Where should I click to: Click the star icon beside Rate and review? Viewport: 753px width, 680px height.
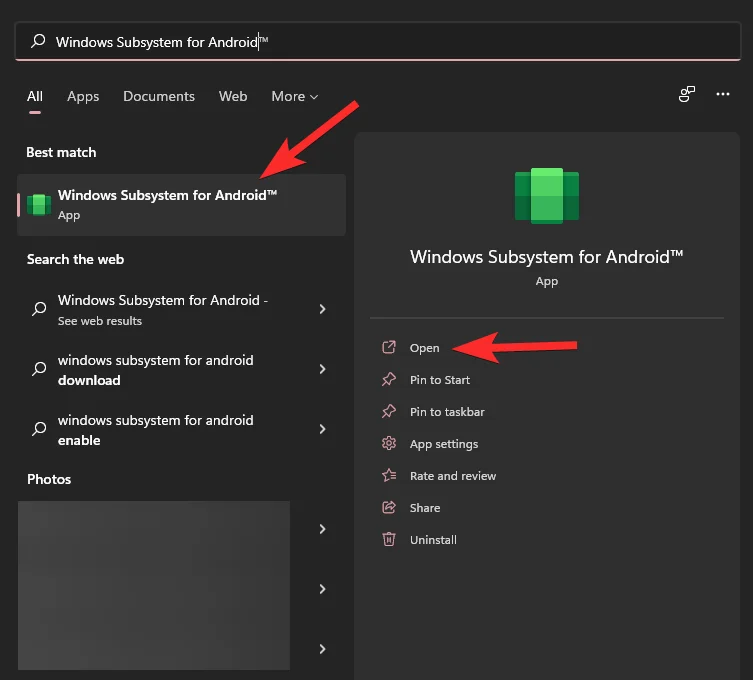click(x=389, y=475)
